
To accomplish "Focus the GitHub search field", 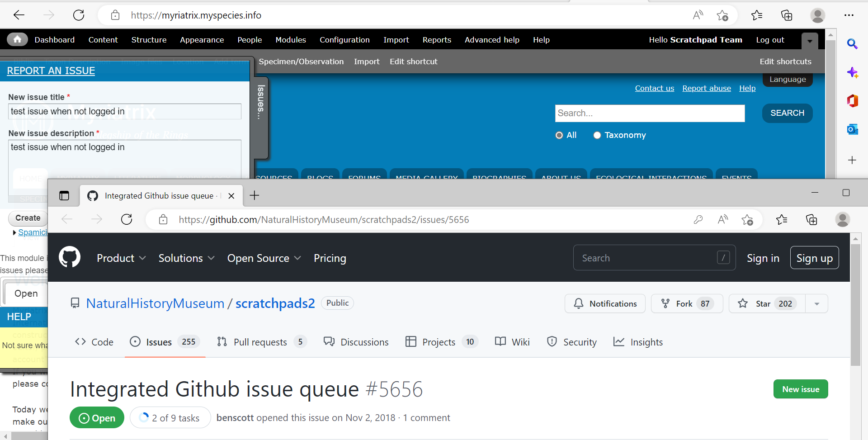I will pyautogui.click(x=654, y=257).
